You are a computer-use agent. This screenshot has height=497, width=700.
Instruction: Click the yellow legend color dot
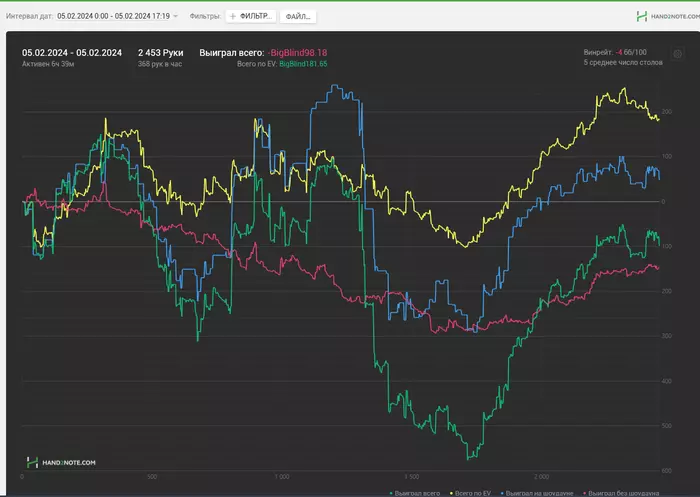pos(451,494)
